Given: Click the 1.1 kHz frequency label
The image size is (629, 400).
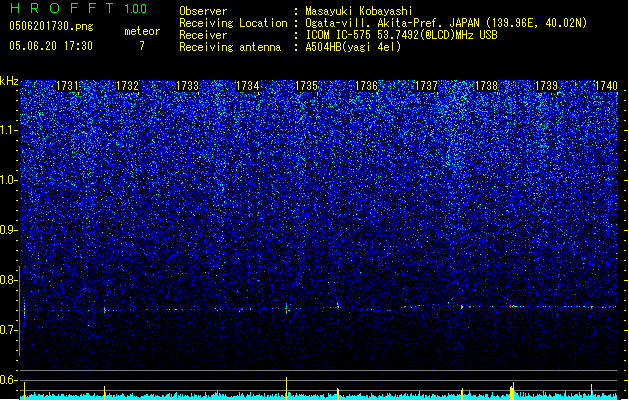Looking at the screenshot, I should pos(8,130).
